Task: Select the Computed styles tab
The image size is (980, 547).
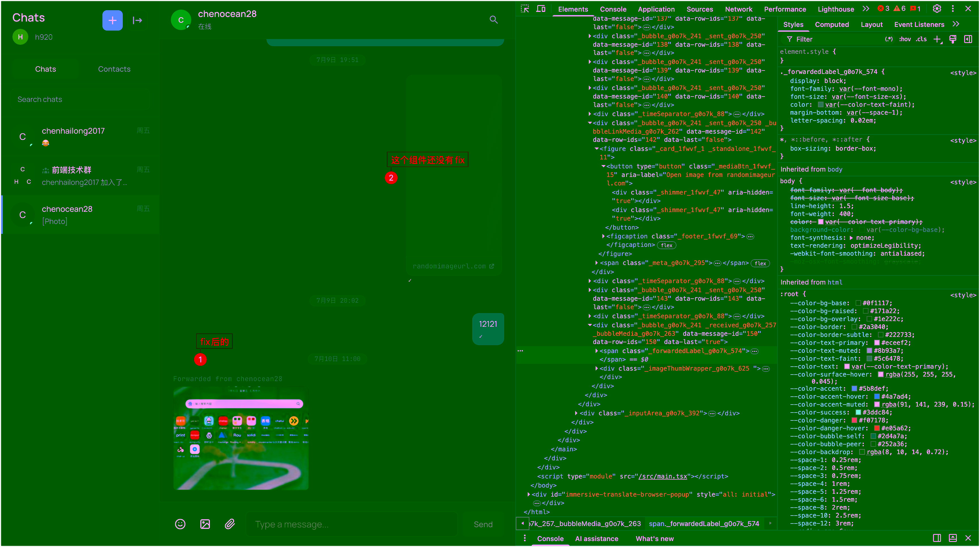Action: [832, 24]
